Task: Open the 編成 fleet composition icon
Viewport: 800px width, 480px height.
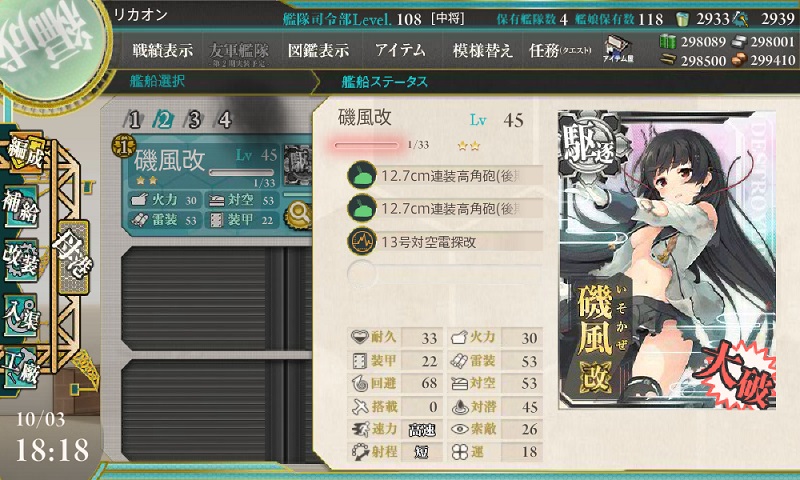Action: pyautogui.click(x=24, y=152)
